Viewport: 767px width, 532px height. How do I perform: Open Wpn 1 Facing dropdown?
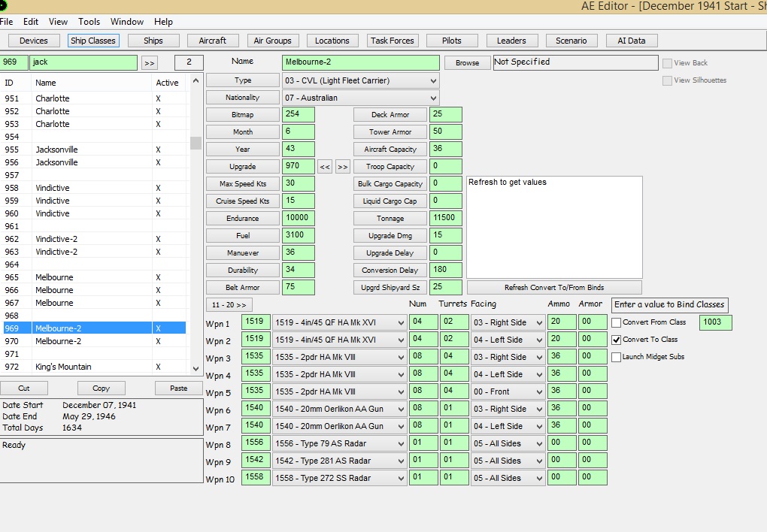508,322
